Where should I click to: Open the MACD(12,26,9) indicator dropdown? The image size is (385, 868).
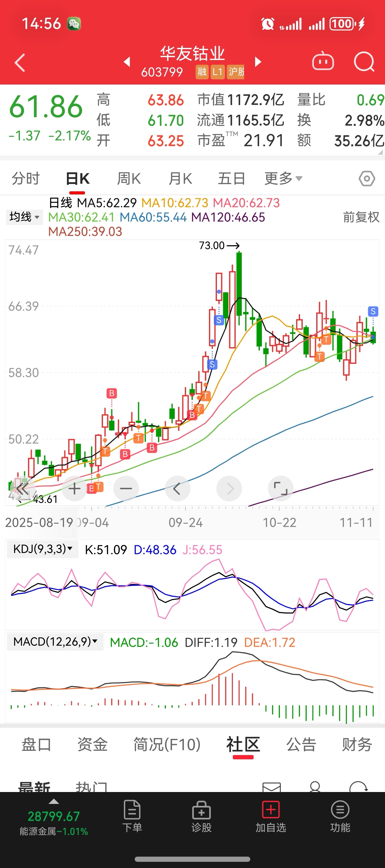[x=55, y=642]
